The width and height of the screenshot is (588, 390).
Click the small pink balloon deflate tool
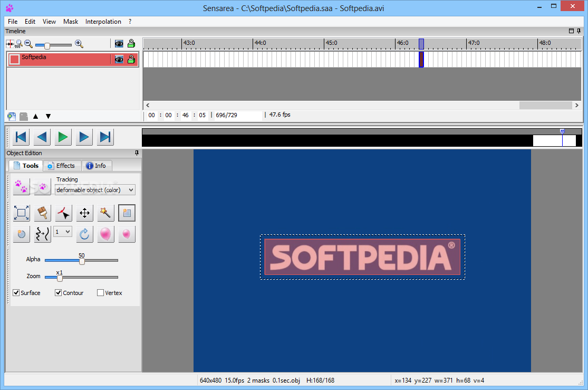click(x=127, y=234)
